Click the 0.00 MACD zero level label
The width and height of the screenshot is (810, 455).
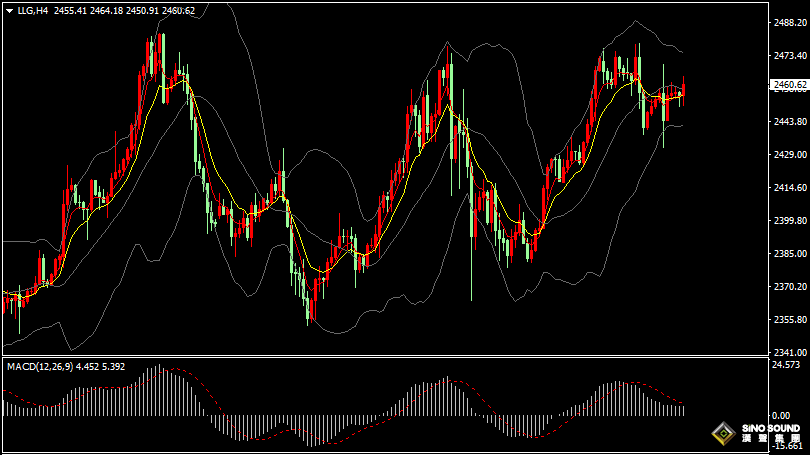(781, 415)
